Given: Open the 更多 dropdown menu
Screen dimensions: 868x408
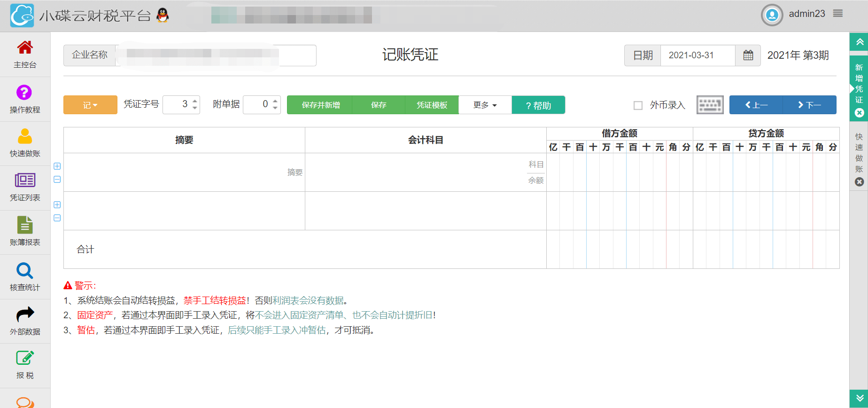Looking at the screenshot, I should click(485, 105).
